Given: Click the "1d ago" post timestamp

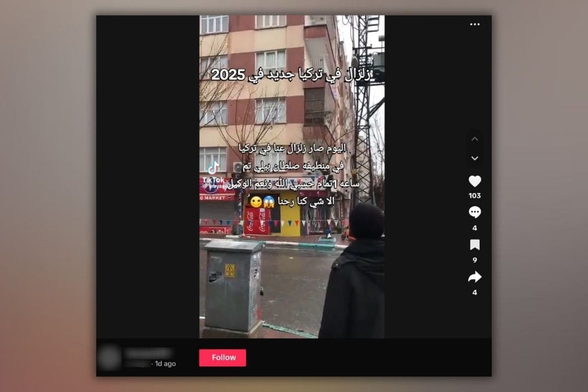Looking at the screenshot, I should [165, 364].
